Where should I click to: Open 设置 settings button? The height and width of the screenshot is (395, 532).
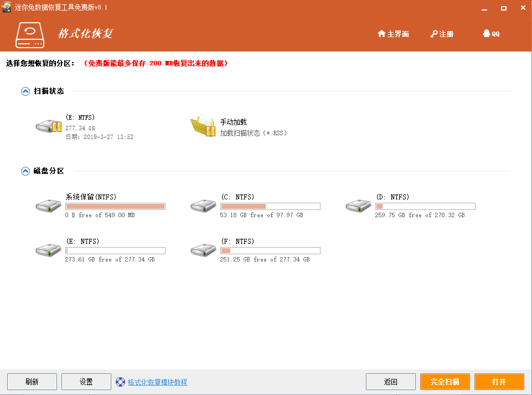[86, 382]
